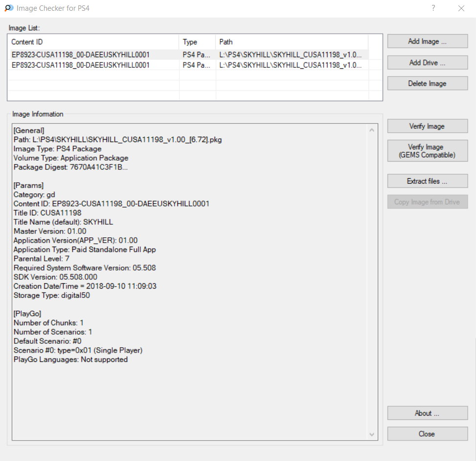This screenshot has width=476, height=461.
Task: Click the Add Image button
Action: click(x=428, y=41)
